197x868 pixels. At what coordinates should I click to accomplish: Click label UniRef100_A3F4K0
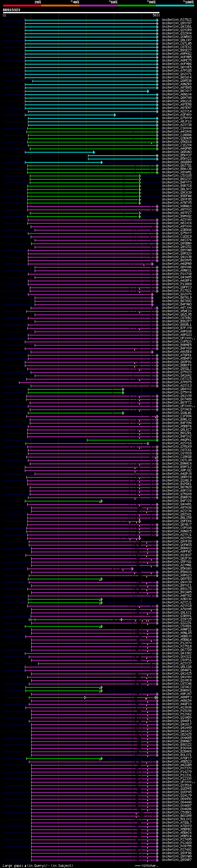click(x=177, y=115)
